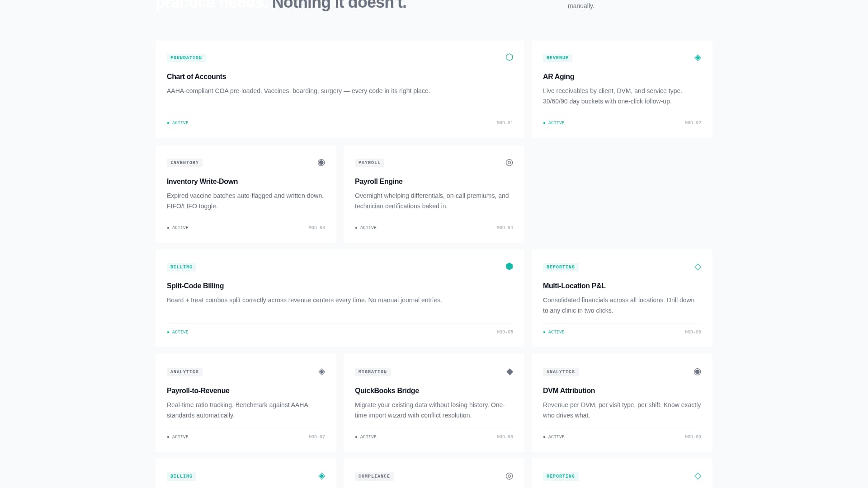Click ACTIVE status on Payroll-to-Revenue card

pos(178,437)
